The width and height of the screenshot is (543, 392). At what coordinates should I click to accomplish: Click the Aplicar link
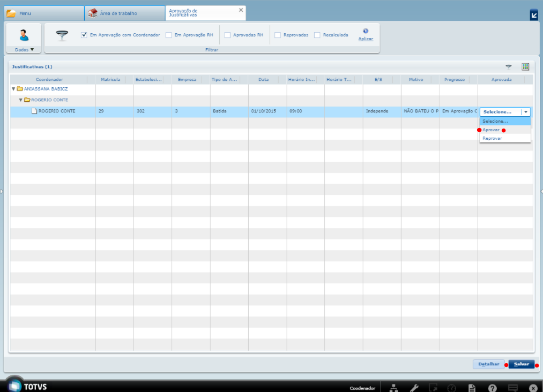pos(366,39)
